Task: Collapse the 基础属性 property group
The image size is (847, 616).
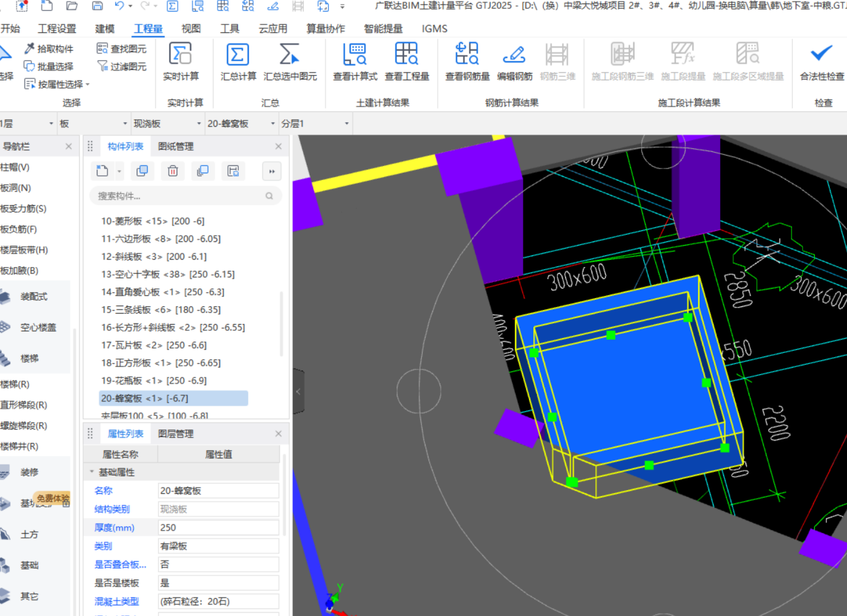Action: click(92, 472)
